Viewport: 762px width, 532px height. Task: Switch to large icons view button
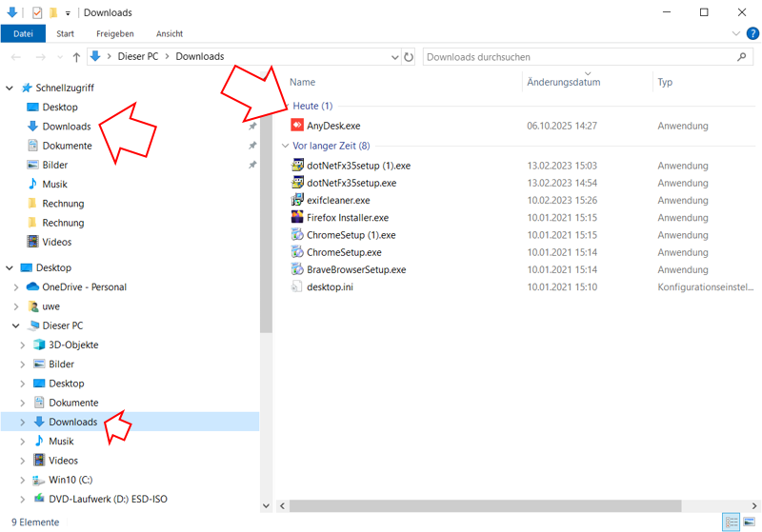[749, 522]
